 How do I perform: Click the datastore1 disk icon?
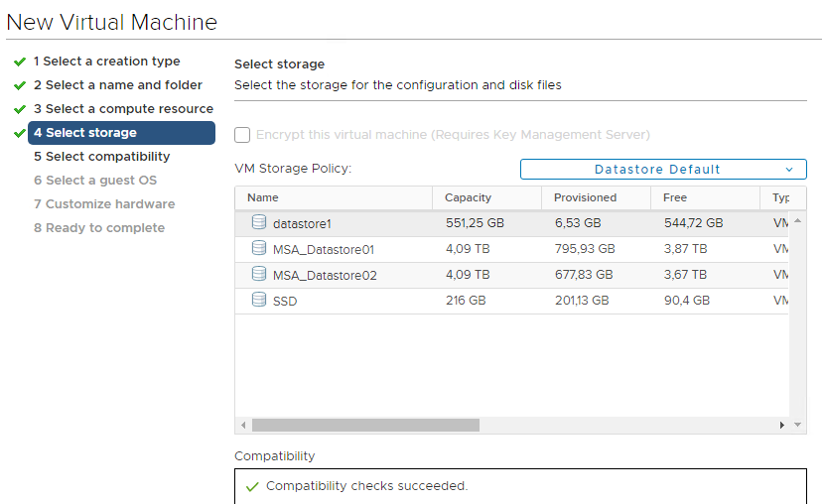coord(259,222)
